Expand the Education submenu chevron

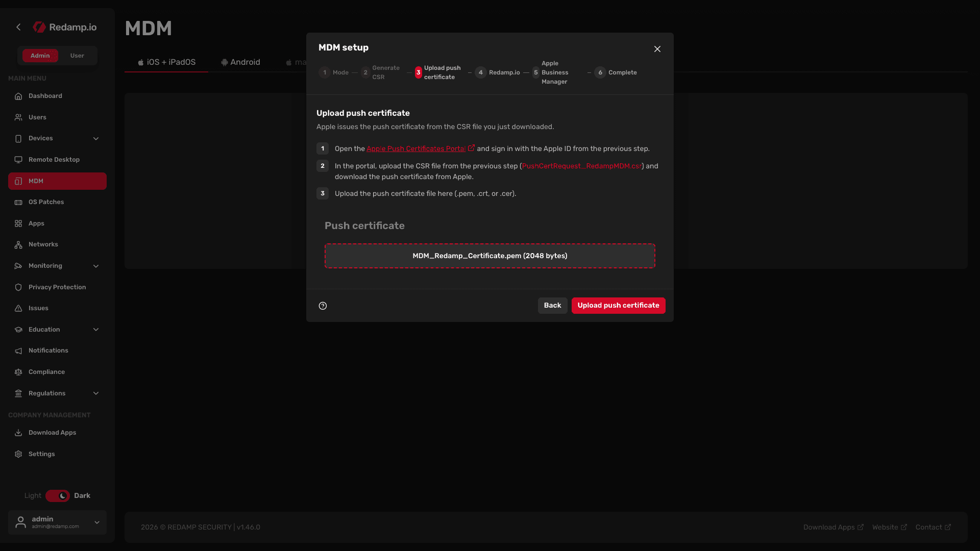[x=96, y=330]
